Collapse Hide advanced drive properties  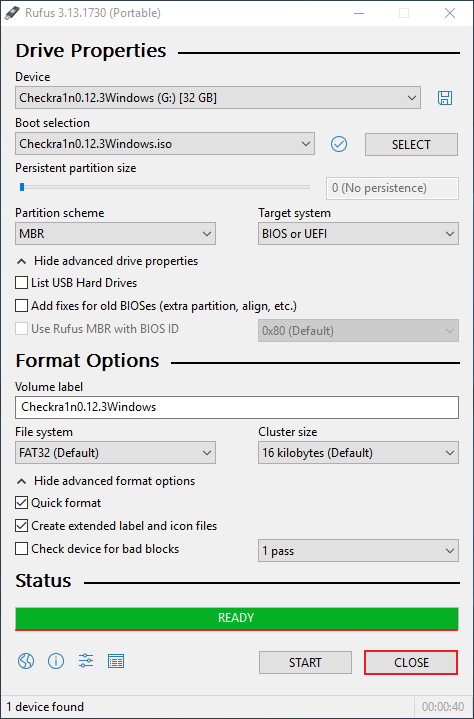pos(107,261)
